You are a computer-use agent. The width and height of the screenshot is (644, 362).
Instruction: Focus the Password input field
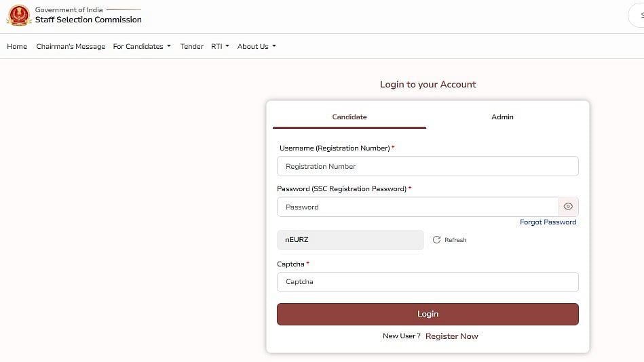417,207
